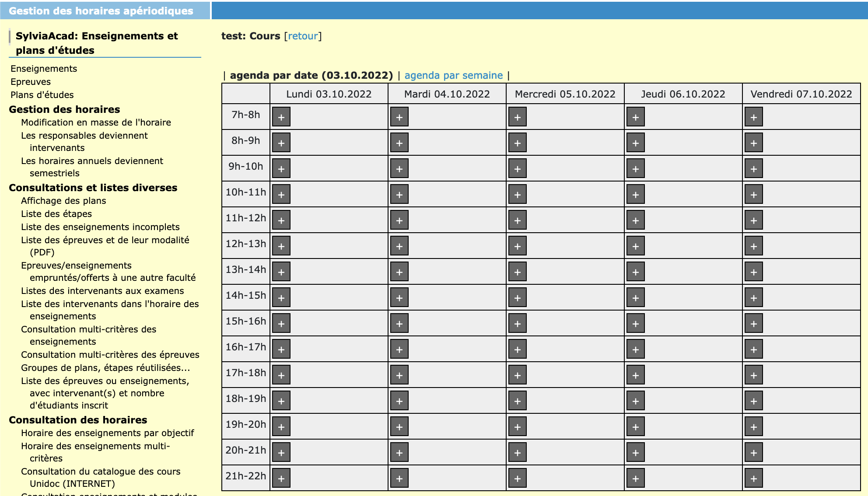Add entry in Mardi 17h-18h cell
The image size is (868, 496).
(x=399, y=375)
